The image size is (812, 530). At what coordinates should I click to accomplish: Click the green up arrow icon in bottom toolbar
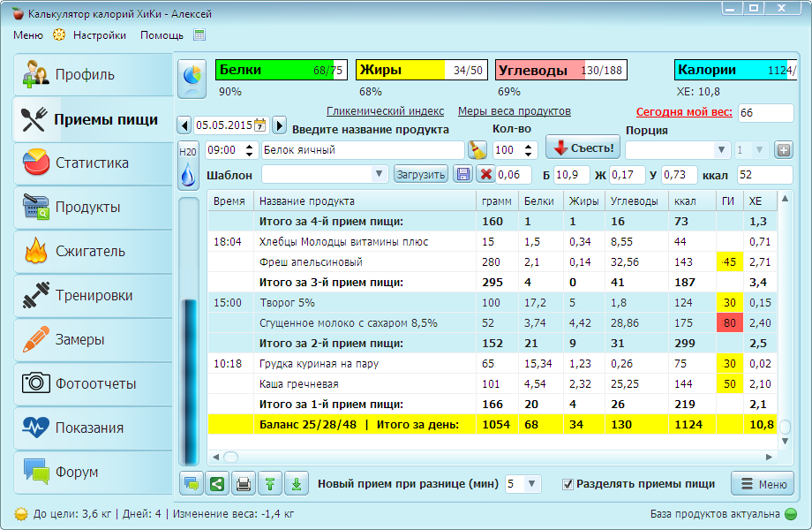[269, 483]
